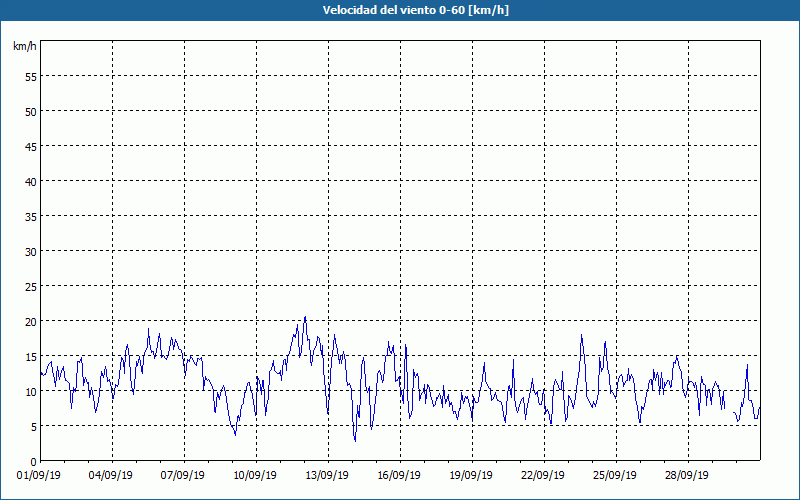The height and width of the screenshot is (500, 800).
Task: Click the '55' y-axis value
Action: [x=31, y=77]
